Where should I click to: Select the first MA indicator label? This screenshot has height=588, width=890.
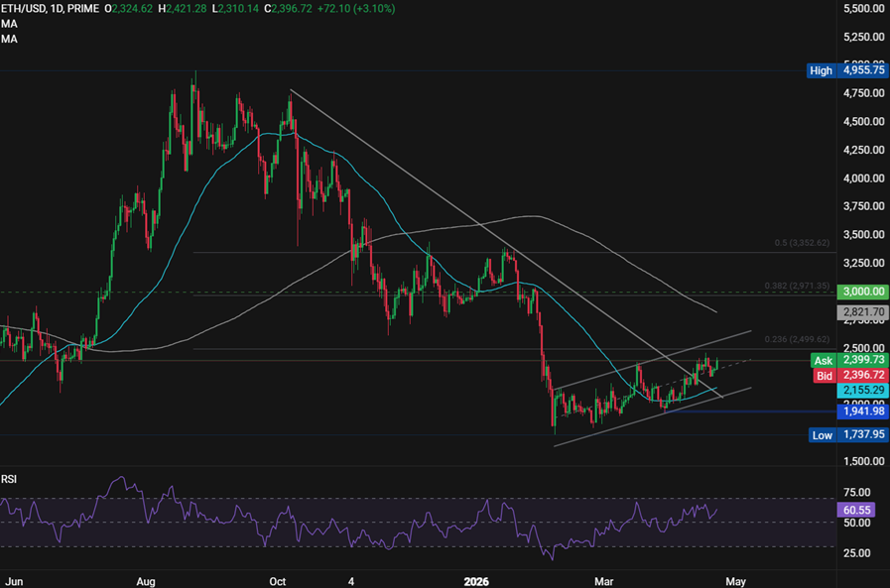pyautogui.click(x=8, y=23)
